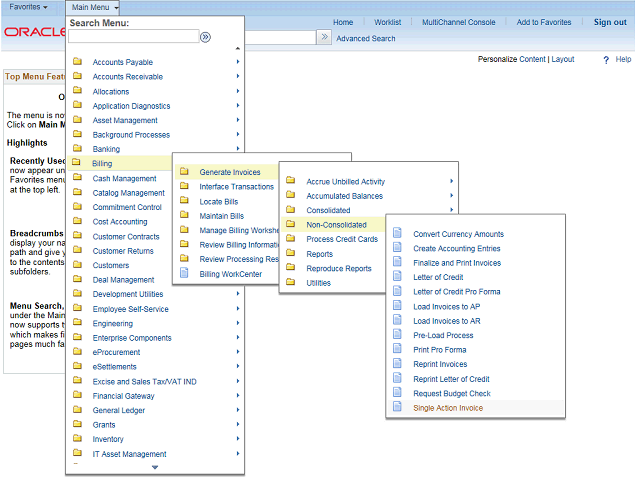Expand the Accounts Receivable submenu arrow
Viewport: 640px width, 480px height.
[237, 77]
